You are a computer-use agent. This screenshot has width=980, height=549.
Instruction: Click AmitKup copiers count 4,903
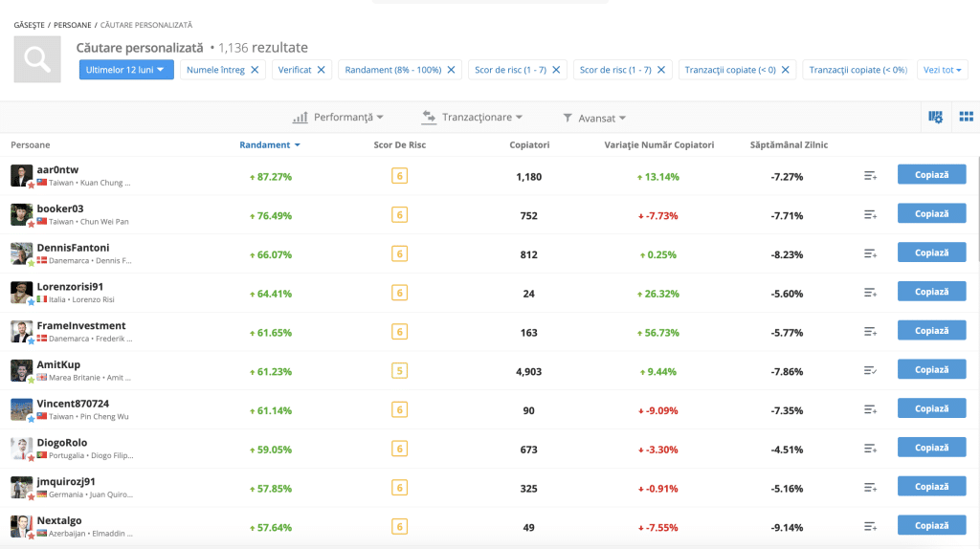[528, 372]
